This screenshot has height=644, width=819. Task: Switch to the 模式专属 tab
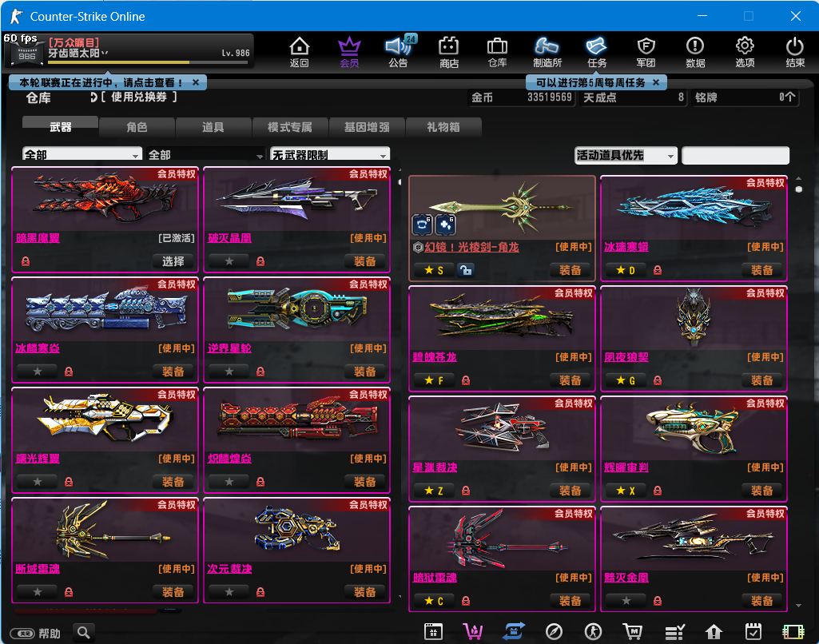point(290,127)
